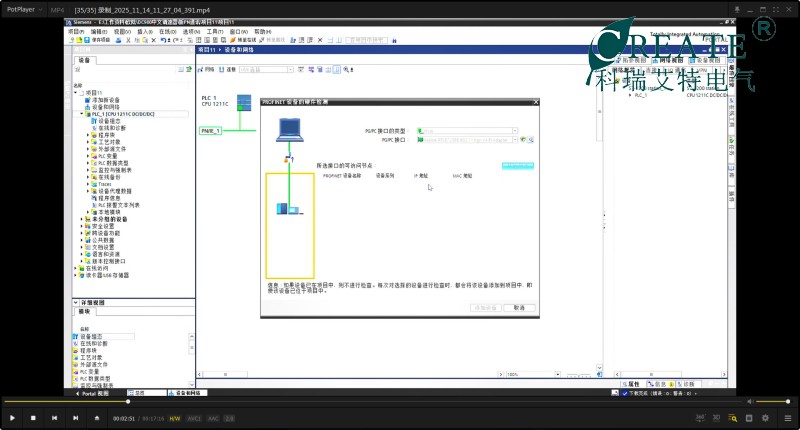The height and width of the screenshot is (430, 800).
Task: Expand the 未分组的设备 node
Action: point(82,219)
